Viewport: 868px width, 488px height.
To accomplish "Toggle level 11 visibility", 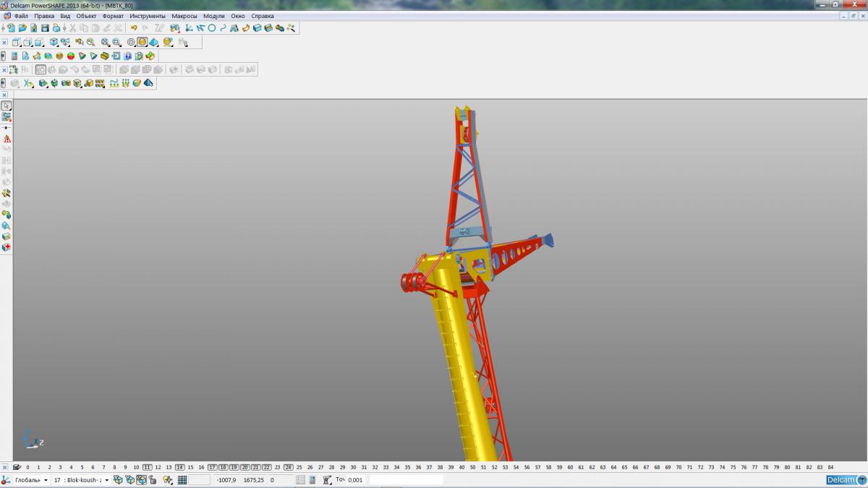I will click(148, 467).
